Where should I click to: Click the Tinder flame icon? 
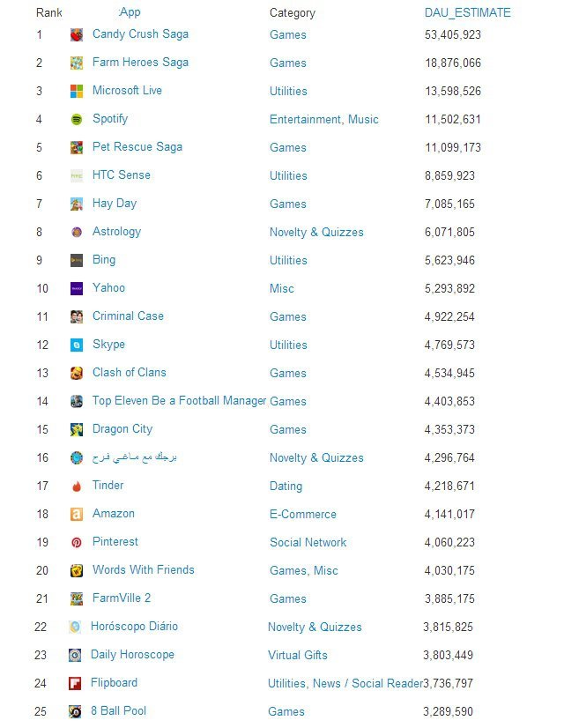(x=77, y=486)
